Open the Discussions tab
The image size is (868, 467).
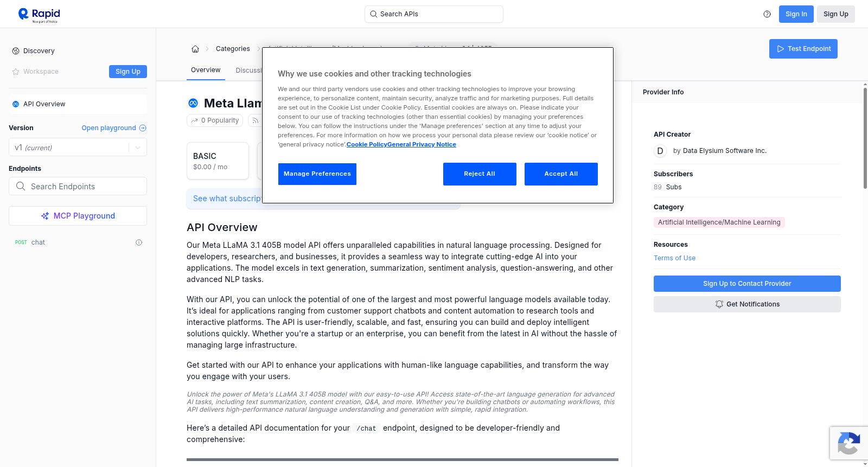249,71
